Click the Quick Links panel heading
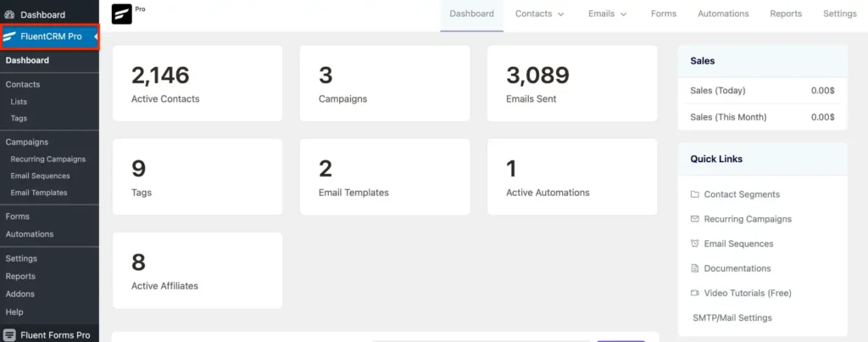This screenshot has height=342, width=868. click(716, 159)
